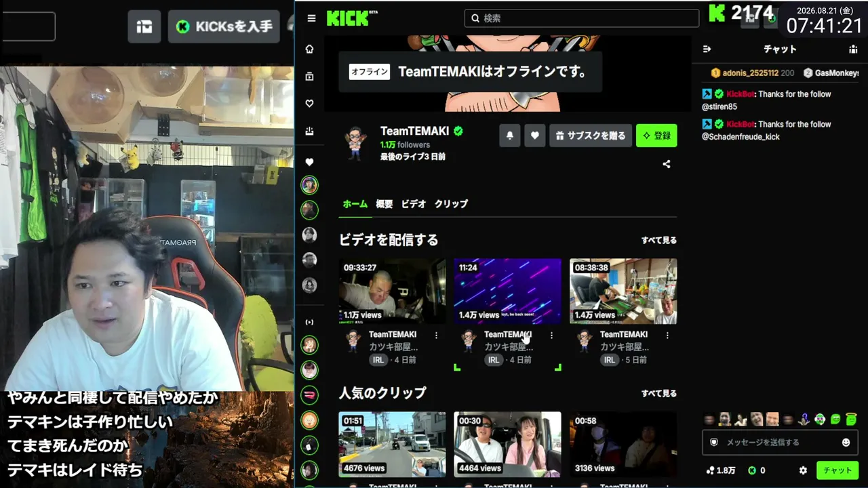The image size is (868, 488).
Task: Click the green 登録 subscribe button
Action: click(x=656, y=136)
